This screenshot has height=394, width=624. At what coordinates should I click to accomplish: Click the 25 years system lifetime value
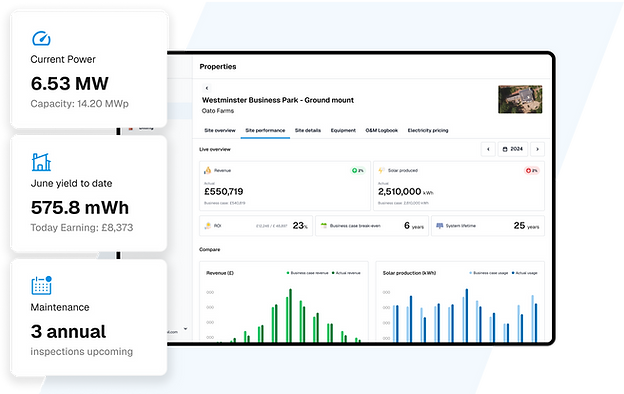(526, 226)
